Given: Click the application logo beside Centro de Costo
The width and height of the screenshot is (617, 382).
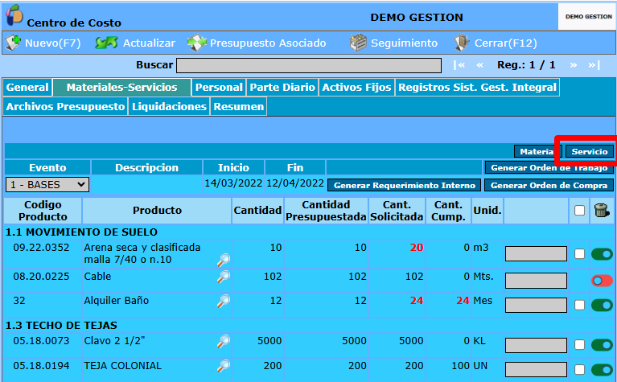Looking at the screenshot, I should click(x=14, y=16).
